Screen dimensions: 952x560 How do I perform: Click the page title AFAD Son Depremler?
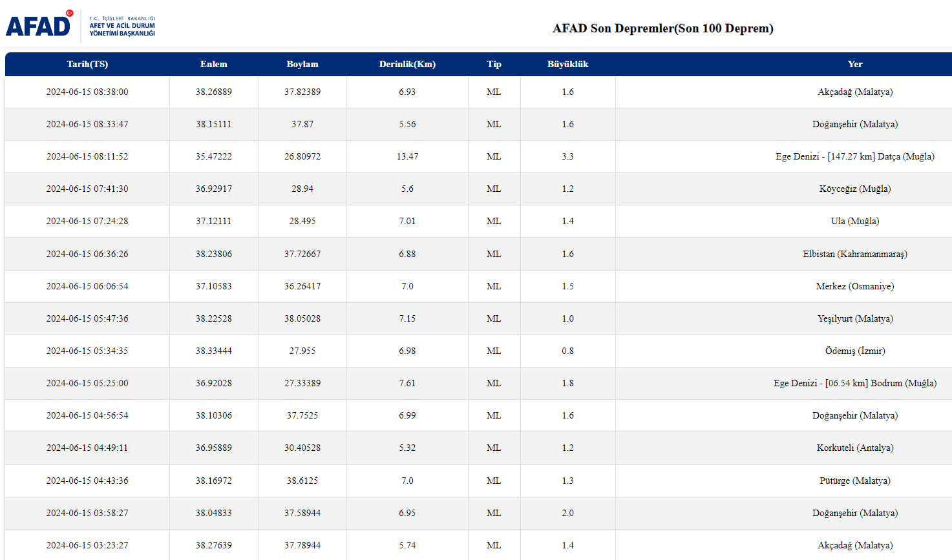[662, 28]
